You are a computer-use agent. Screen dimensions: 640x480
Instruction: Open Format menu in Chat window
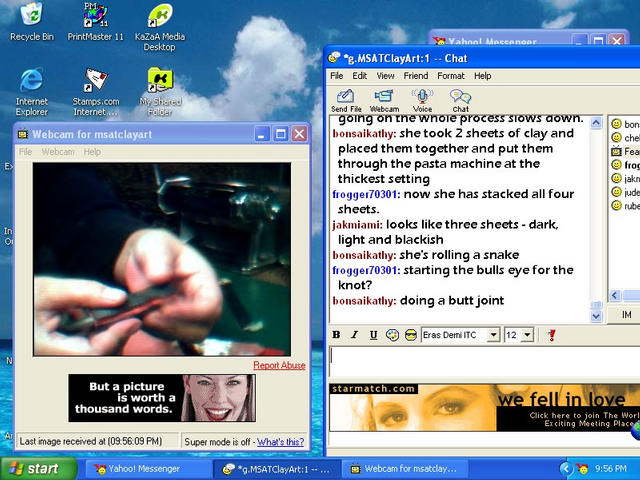click(451, 76)
